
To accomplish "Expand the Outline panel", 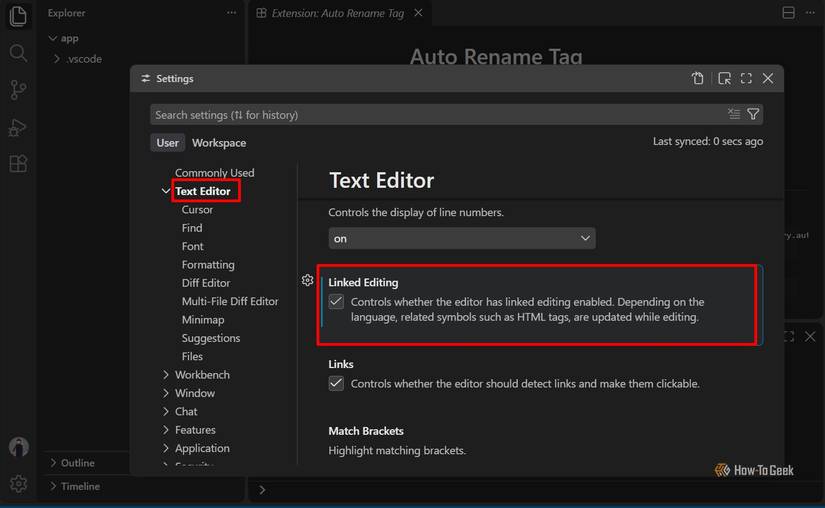I will coord(53,463).
